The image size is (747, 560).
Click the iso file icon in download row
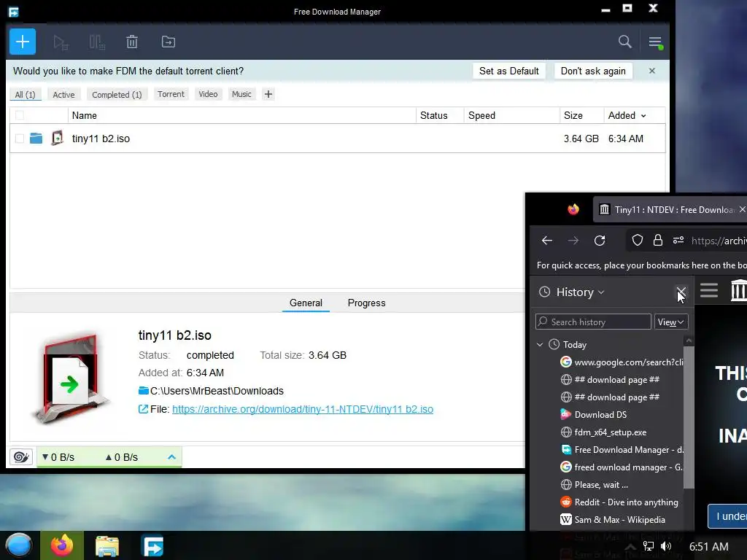click(x=57, y=138)
